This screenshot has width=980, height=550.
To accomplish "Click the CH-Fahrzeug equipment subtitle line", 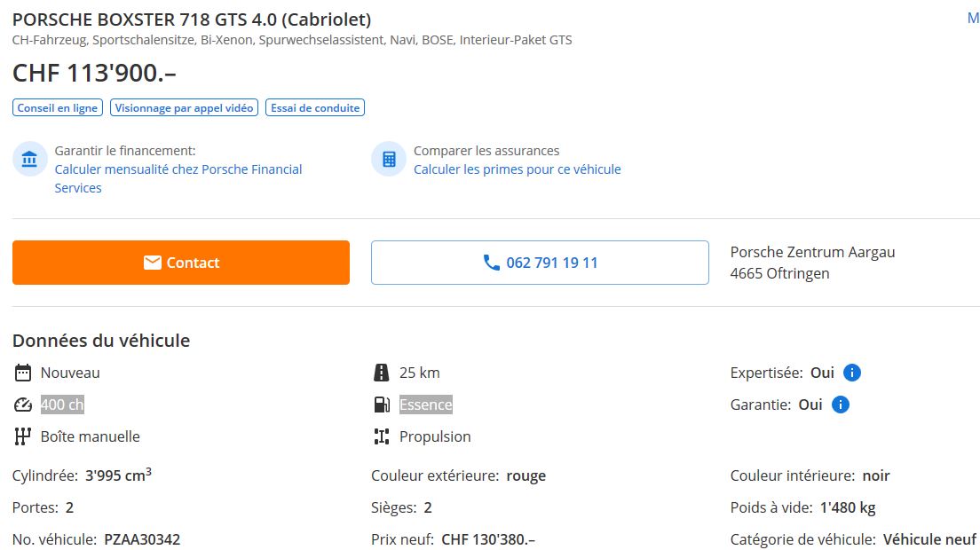I will 292,40.
